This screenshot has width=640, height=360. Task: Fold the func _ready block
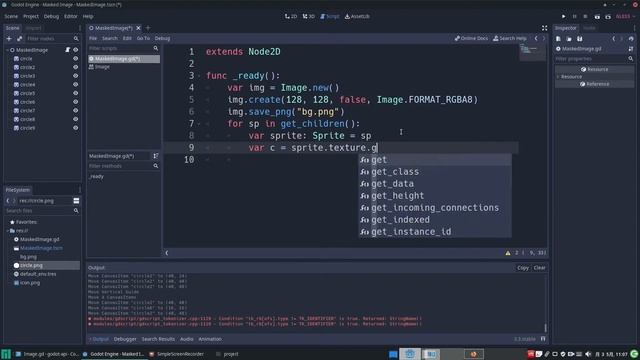[199, 76]
